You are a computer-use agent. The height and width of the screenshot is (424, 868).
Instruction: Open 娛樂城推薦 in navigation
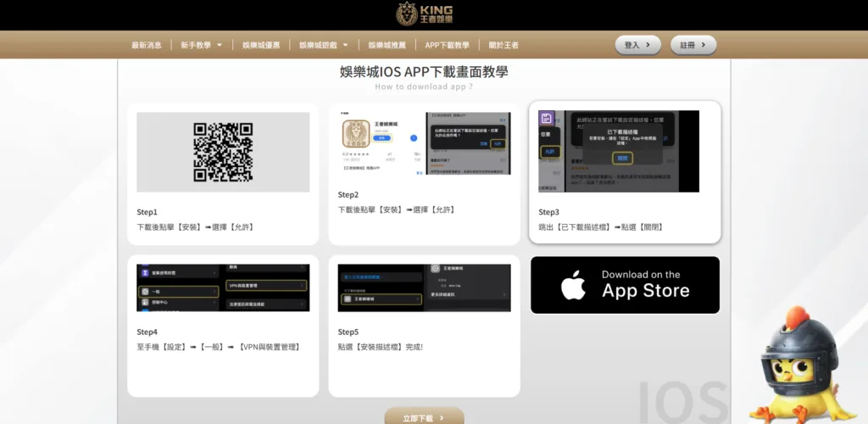coord(387,46)
